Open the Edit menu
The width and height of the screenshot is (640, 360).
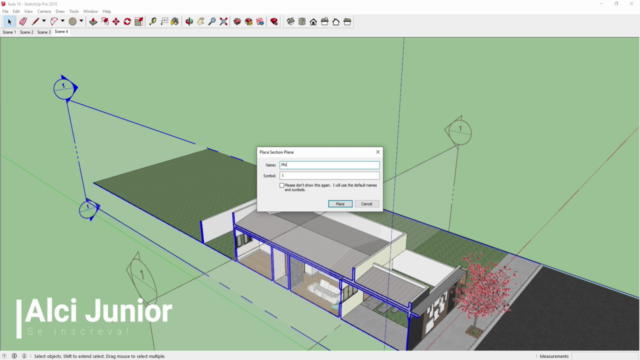pyautogui.click(x=16, y=11)
